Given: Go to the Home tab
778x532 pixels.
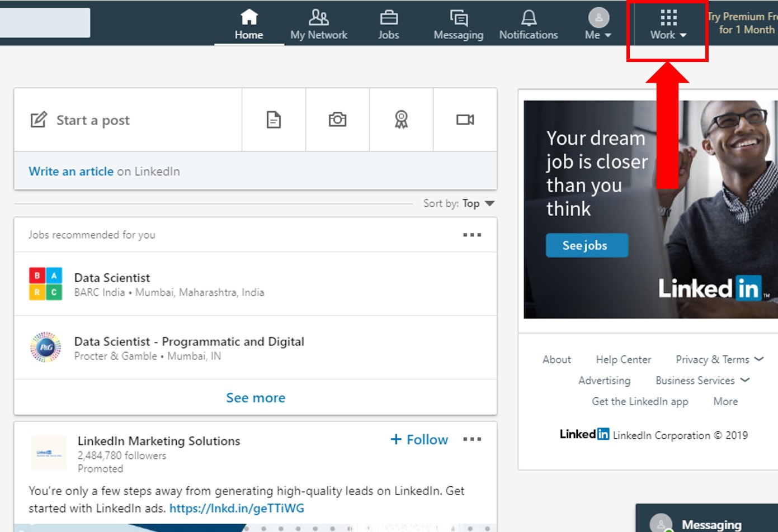Looking at the screenshot, I should point(249,25).
